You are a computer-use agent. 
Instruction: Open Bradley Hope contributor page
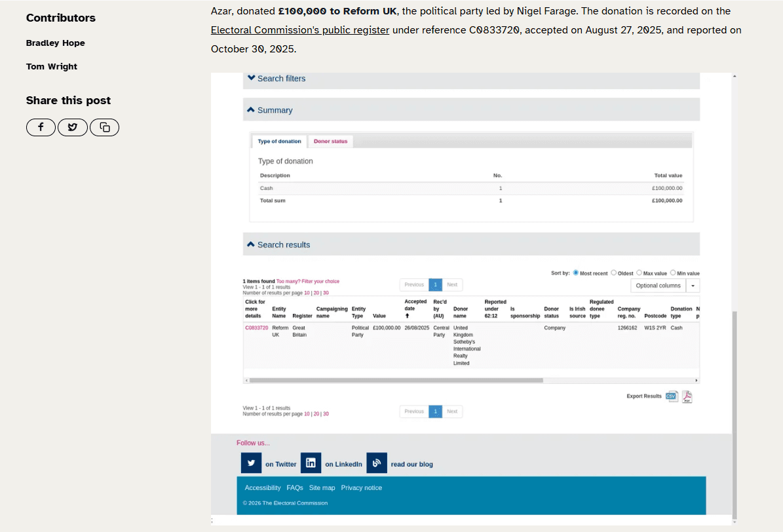(56, 43)
